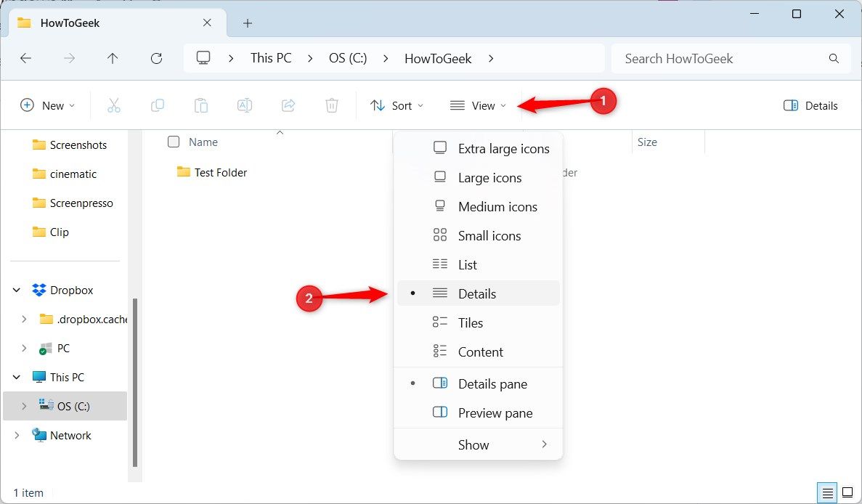
Task: Click the Rename icon in toolbar
Action: coord(245,105)
